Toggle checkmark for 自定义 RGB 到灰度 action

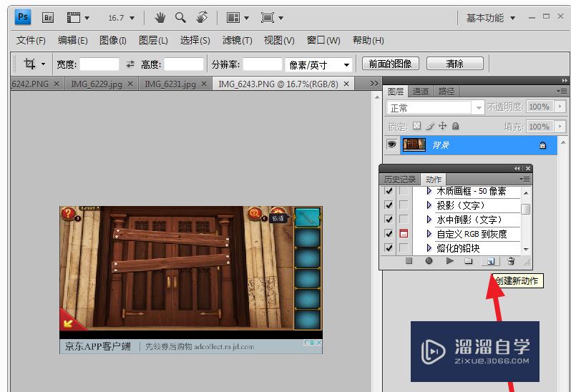click(x=389, y=234)
